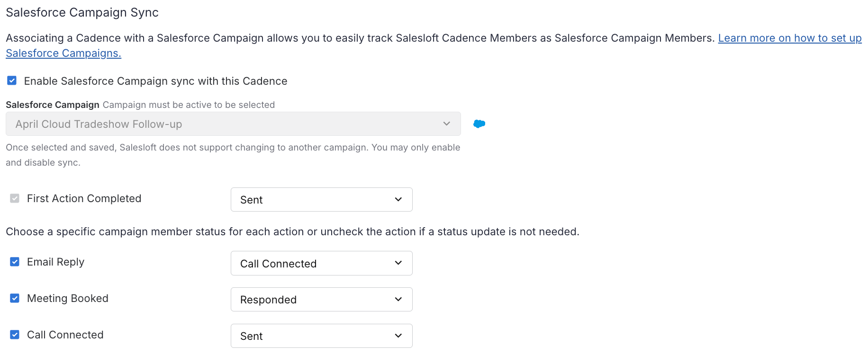
Task: Click chevron arrow in Salesforce Campaign selector
Action: tap(446, 124)
